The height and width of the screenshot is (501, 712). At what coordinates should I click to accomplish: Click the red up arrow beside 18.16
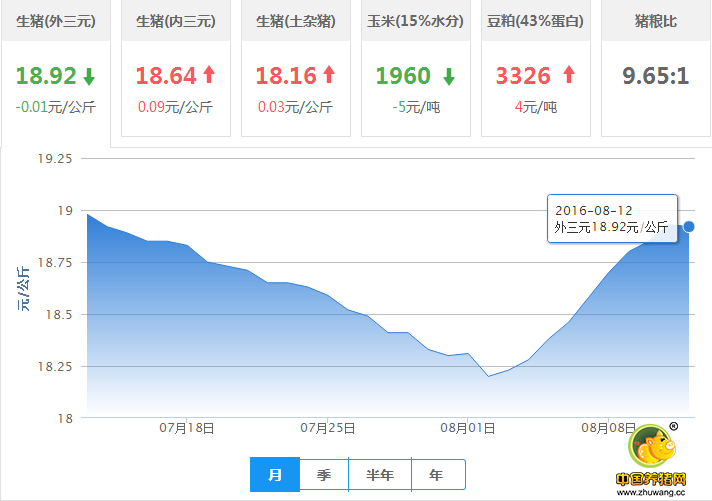tap(329, 75)
